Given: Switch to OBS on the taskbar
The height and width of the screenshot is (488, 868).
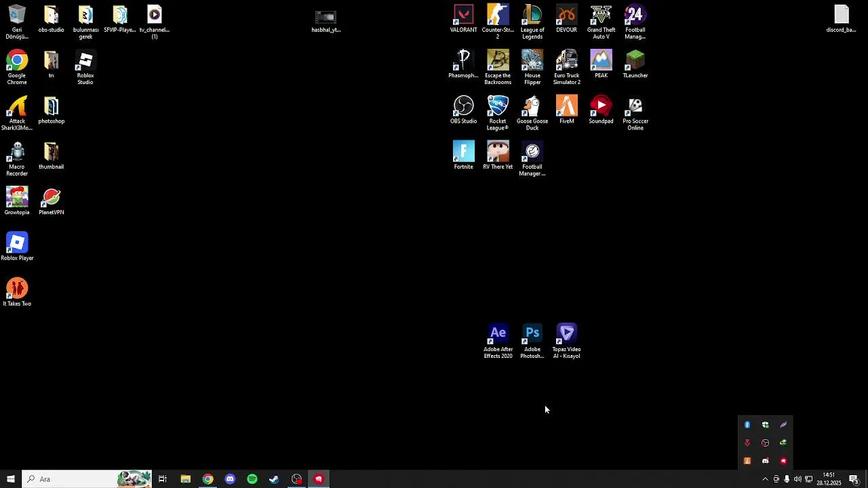Looking at the screenshot, I should pos(296,479).
